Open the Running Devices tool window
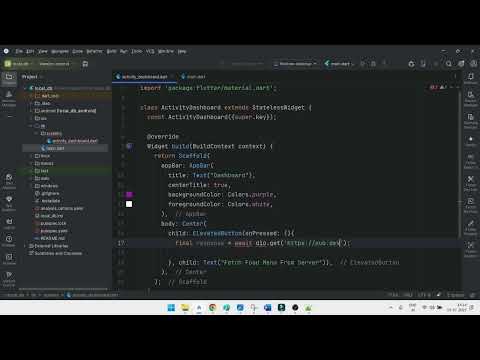480x360 pixels. coord(471,120)
